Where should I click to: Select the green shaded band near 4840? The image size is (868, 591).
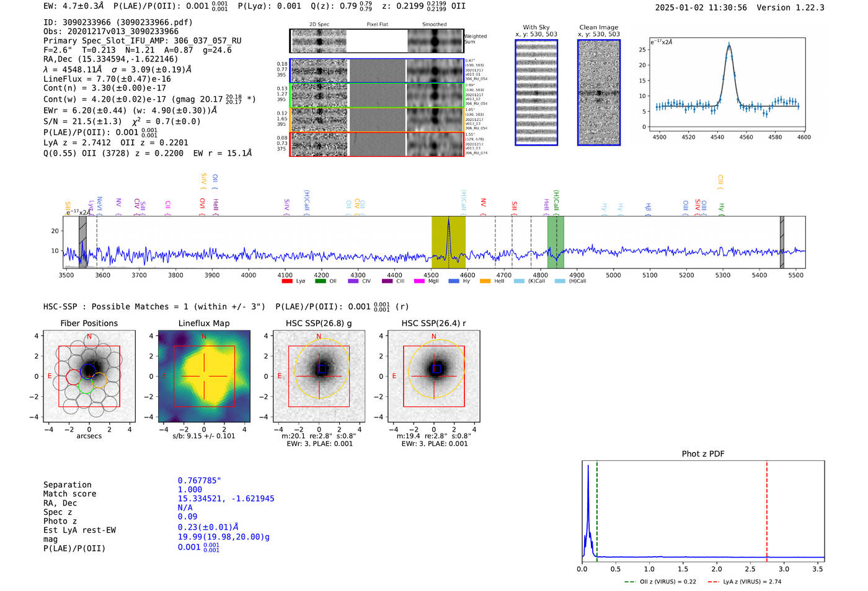point(556,242)
